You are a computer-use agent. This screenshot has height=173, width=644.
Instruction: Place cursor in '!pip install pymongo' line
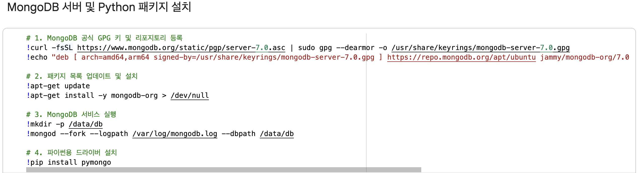(69, 162)
